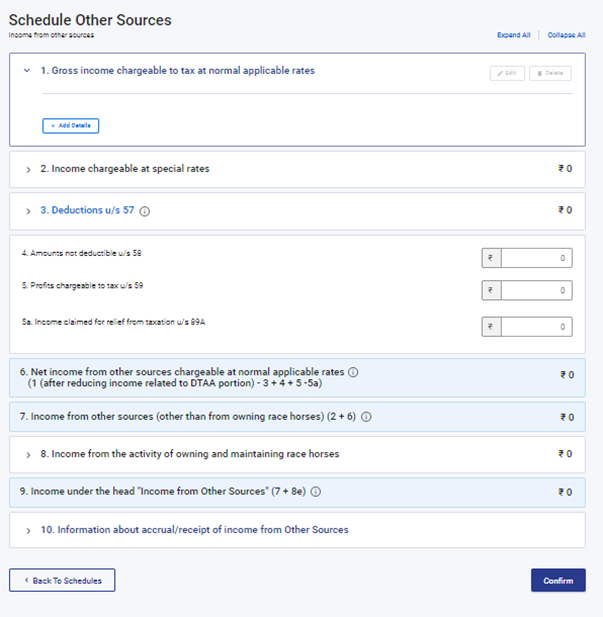The height and width of the screenshot is (617, 603).
Task: Expand section 10 accrual/receipt information
Action: [28, 530]
